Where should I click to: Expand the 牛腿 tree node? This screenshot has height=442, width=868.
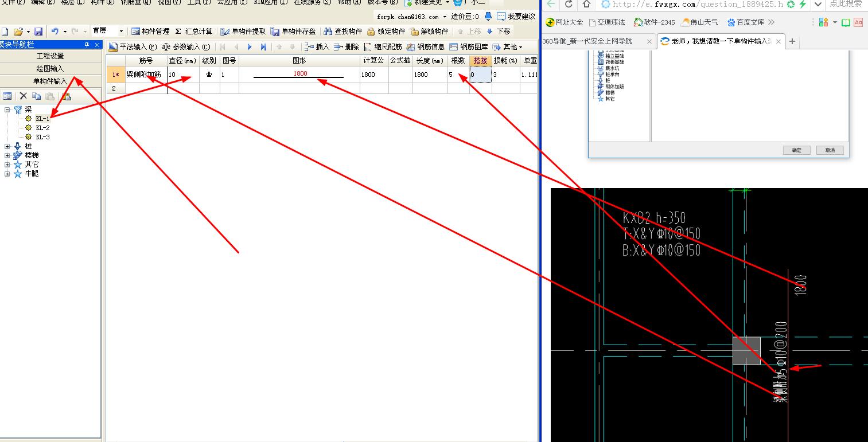[x=7, y=174]
